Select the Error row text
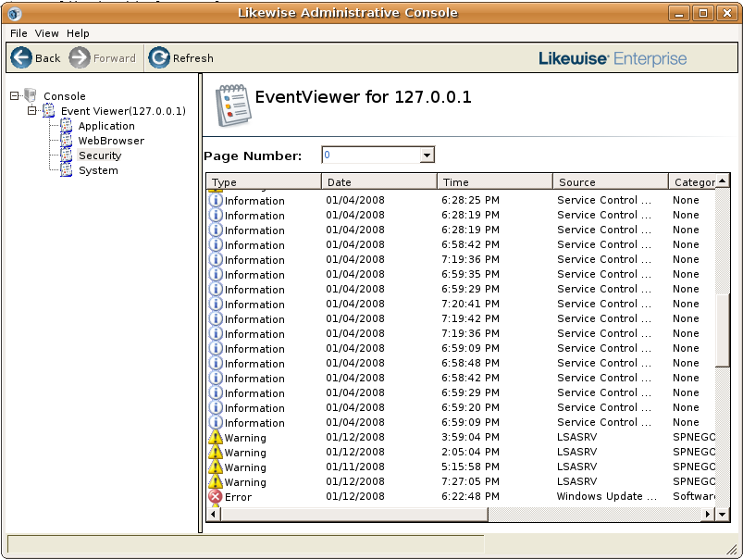Viewport: 743px width, 560px height. click(239, 497)
